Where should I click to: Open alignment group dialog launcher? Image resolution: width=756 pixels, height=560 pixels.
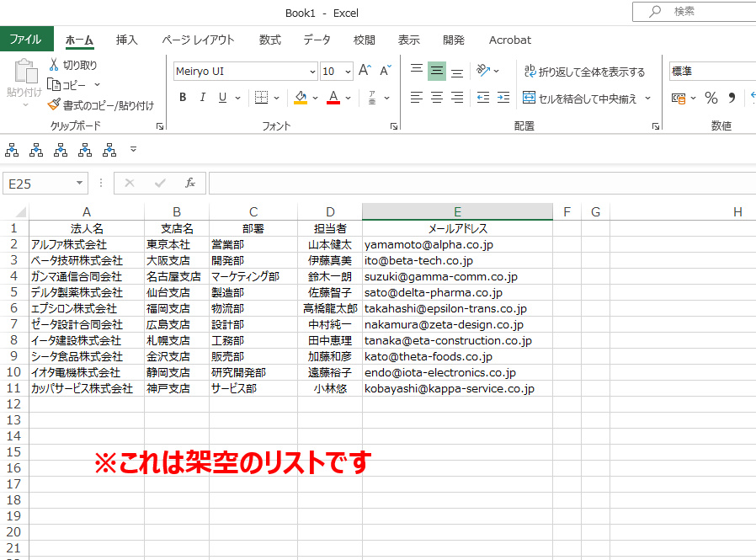[x=656, y=126]
